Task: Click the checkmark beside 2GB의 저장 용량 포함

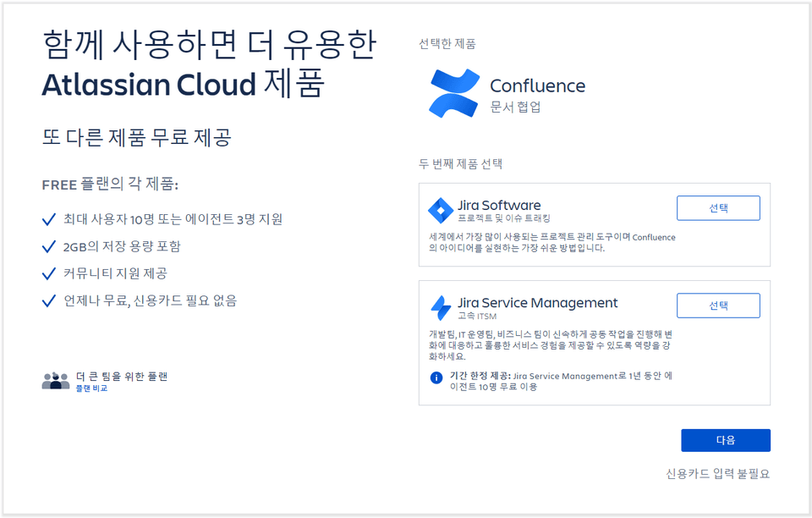Action: click(49, 247)
